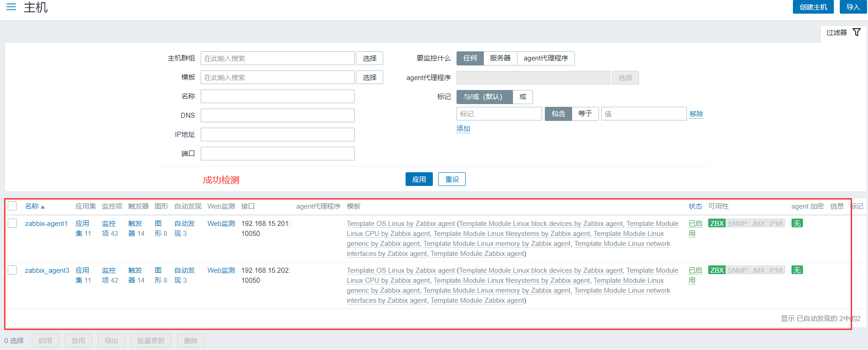Click encryption 无 badge for zabbix_agent3
This screenshot has width=868, height=350.
click(797, 270)
